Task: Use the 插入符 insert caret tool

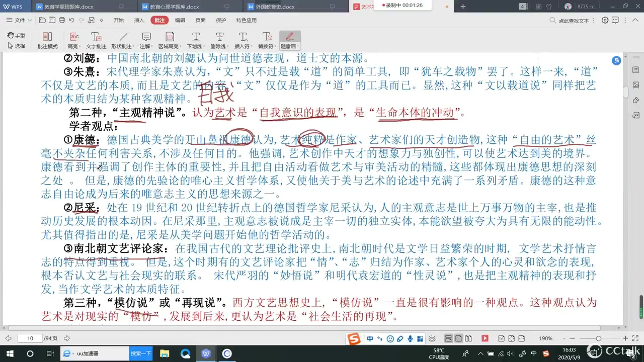Action: pyautogui.click(x=243, y=41)
